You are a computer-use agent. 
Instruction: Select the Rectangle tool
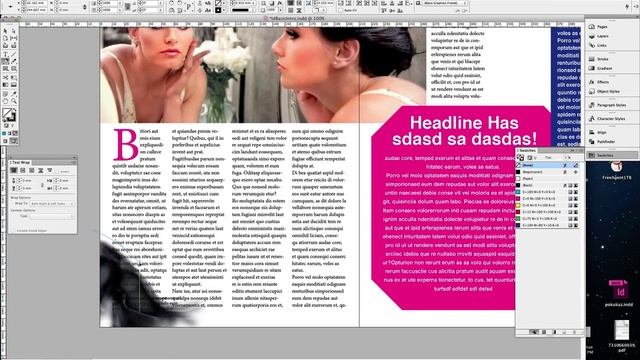[13, 69]
